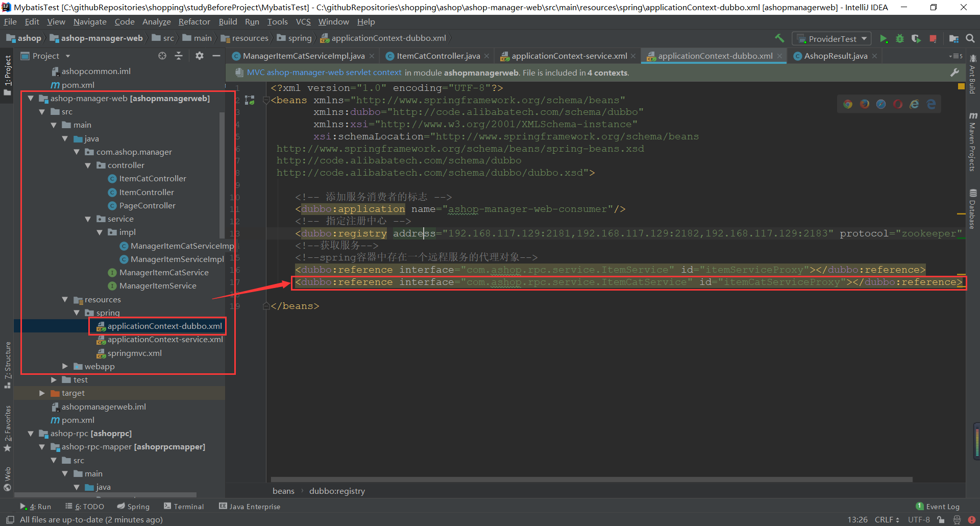This screenshot has width=980, height=526.
Task: Switch to the AshopResult.java tab
Action: click(836, 56)
